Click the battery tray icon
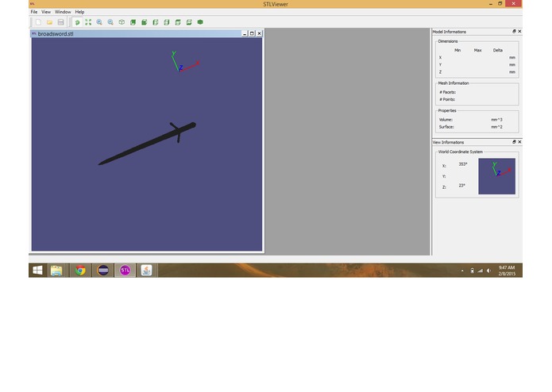Screen dimensions: 552x392 (472, 271)
